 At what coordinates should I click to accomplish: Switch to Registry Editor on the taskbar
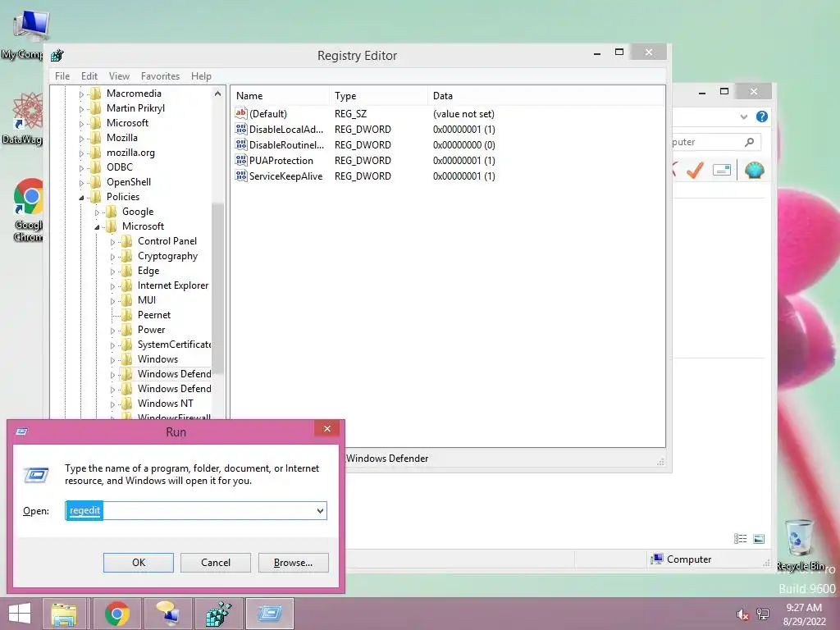click(x=218, y=614)
